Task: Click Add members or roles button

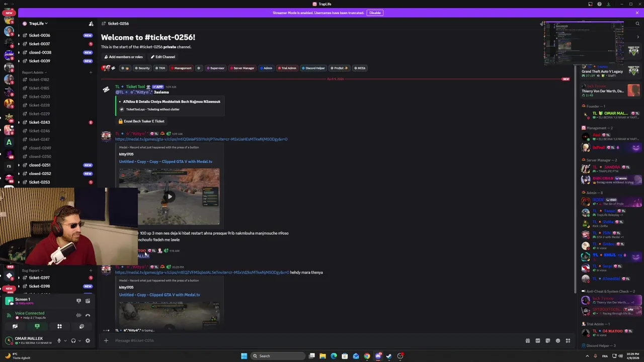Action: click(123, 57)
